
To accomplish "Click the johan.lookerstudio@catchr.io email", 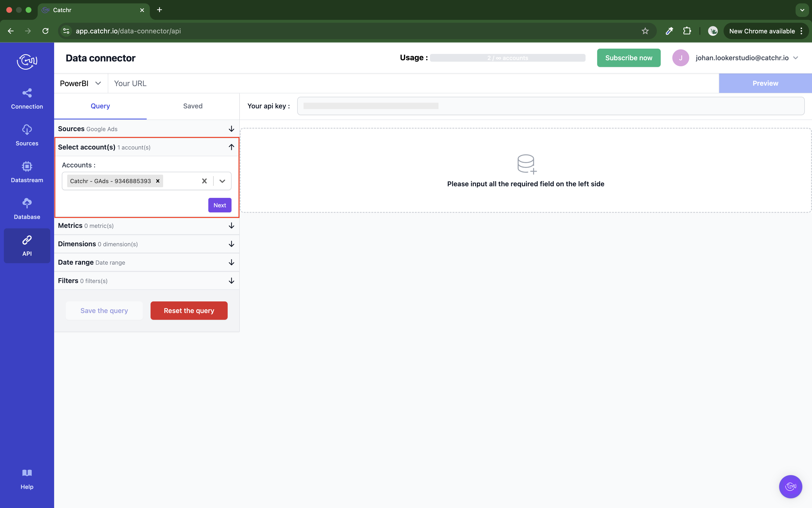I will click(x=742, y=58).
